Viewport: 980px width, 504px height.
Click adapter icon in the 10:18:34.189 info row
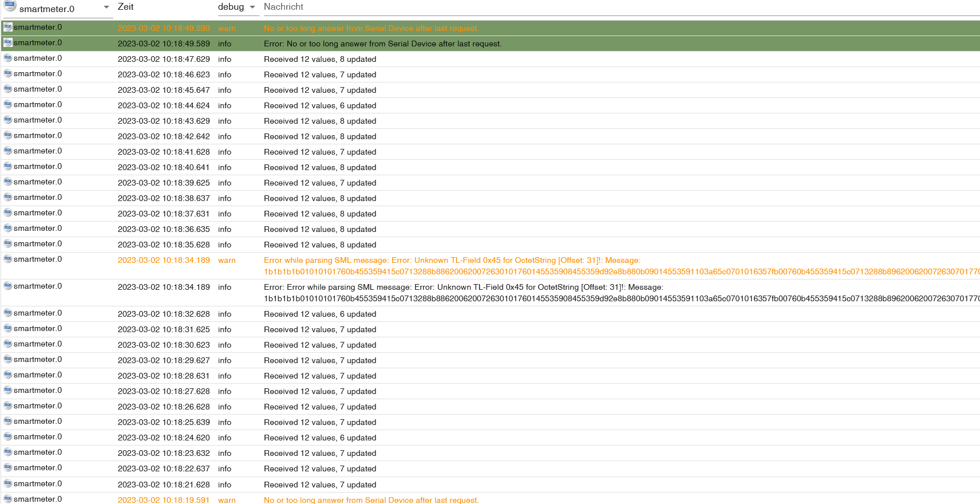tap(8, 286)
